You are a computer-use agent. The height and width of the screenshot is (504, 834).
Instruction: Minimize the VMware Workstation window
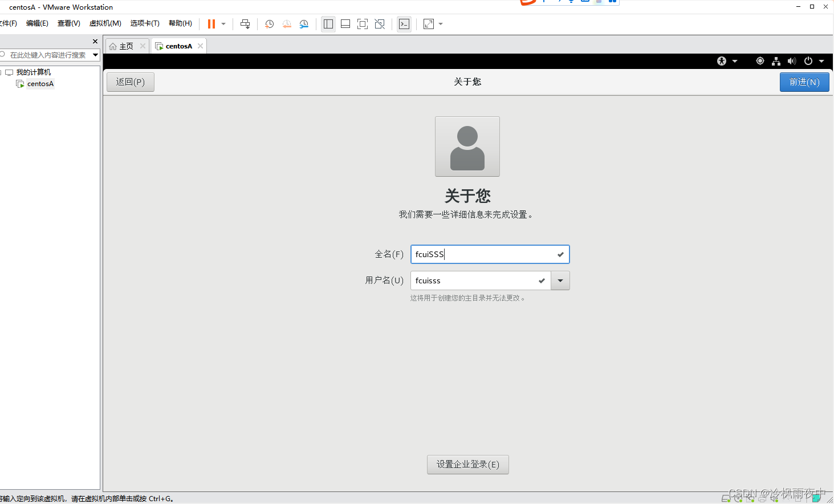tap(798, 7)
